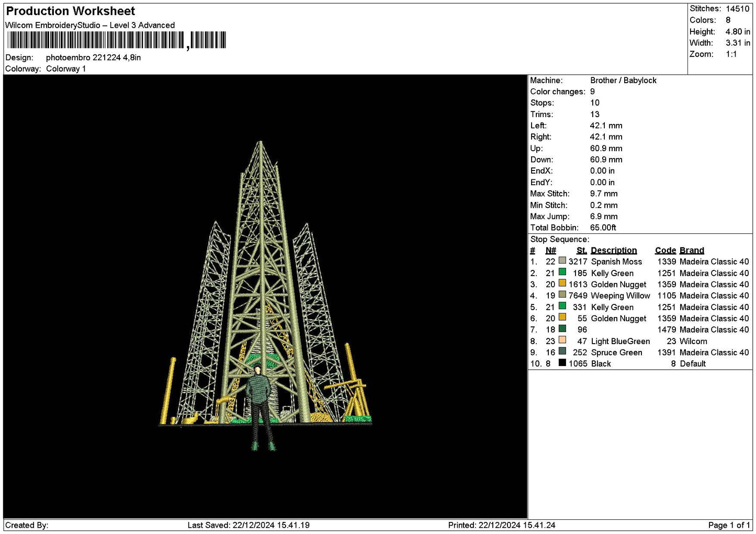Click the Spanish Moss color swatch in row 1
This screenshot has height=534, width=756.
click(562, 260)
